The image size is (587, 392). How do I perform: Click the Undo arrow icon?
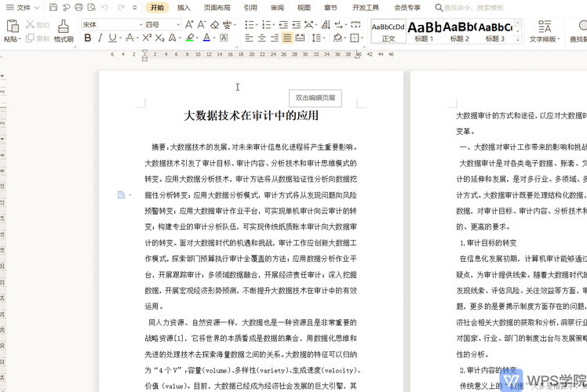pos(104,7)
